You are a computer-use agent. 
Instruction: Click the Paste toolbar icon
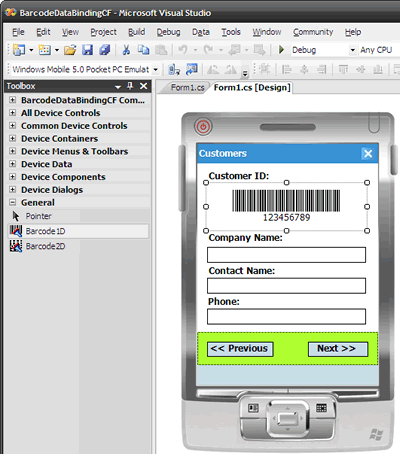161,50
